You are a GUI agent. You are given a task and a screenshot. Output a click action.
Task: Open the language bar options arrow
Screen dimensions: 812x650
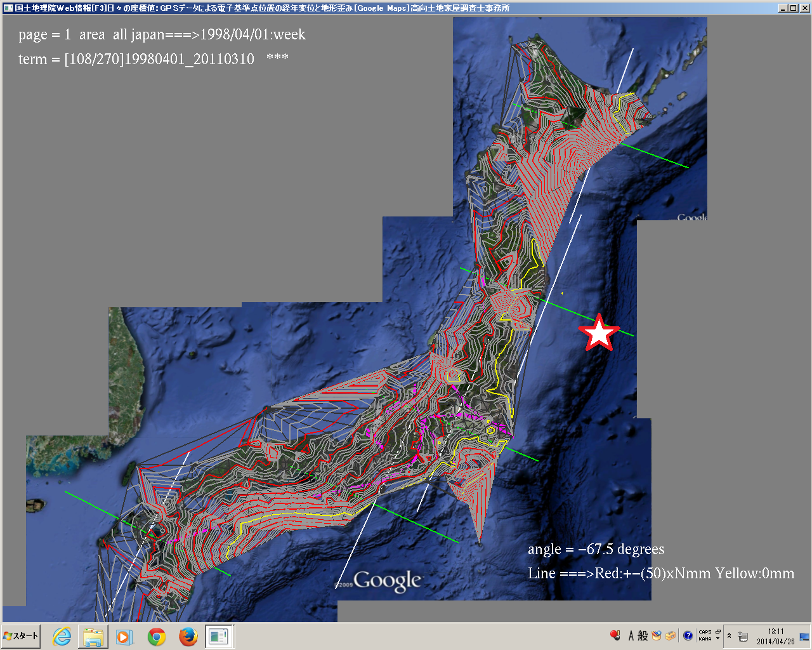(718, 639)
